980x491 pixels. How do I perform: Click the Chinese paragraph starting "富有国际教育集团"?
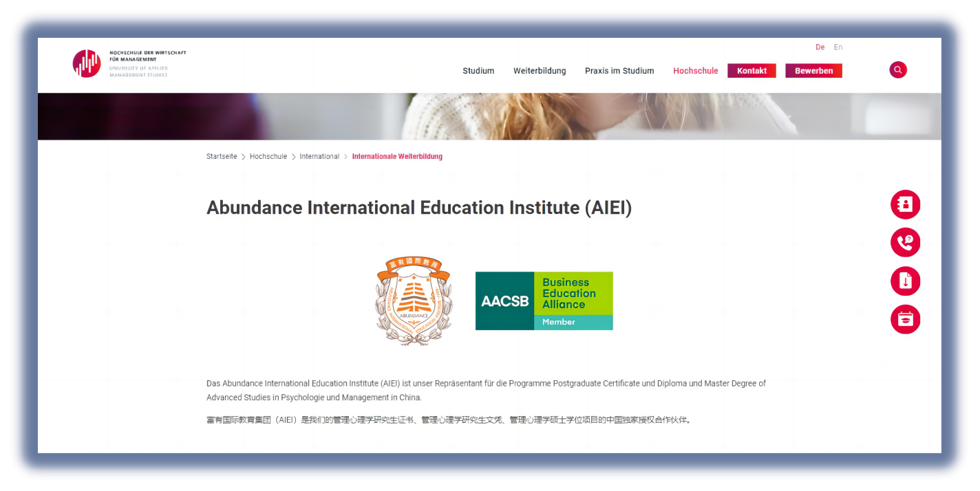click(448, 420)
